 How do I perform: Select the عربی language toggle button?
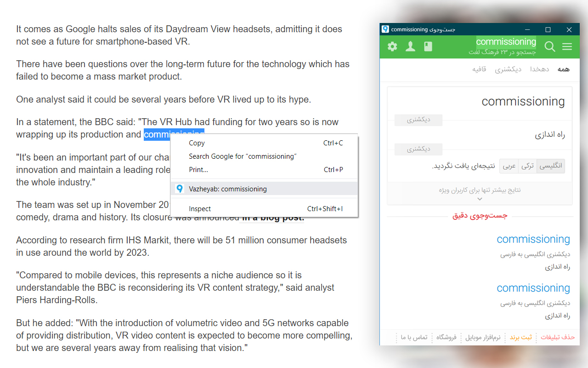coord(509,166)
